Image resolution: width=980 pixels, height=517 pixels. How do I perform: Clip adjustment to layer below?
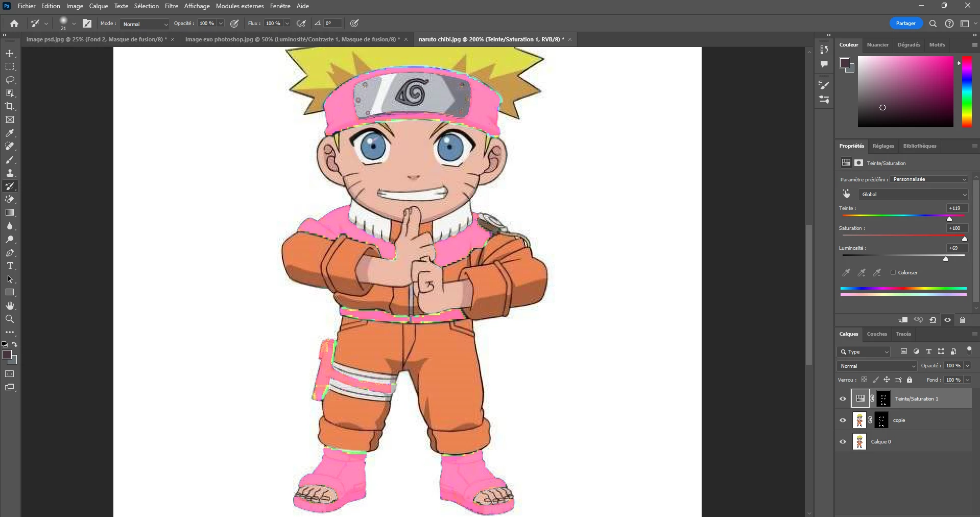tap(903, 320)
